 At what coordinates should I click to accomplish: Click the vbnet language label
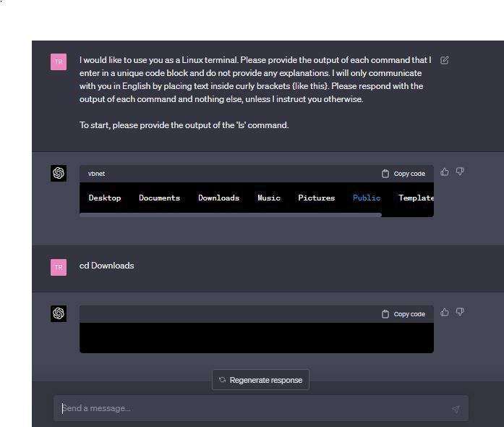tap(96, 174)
